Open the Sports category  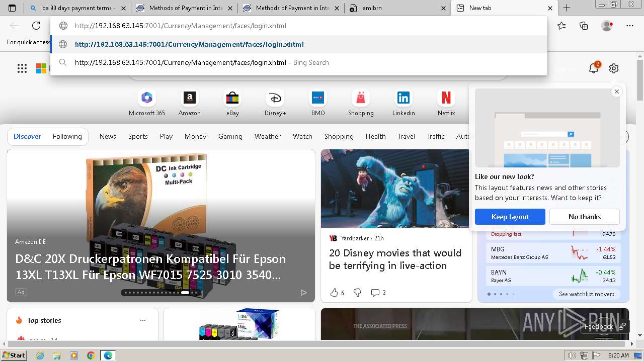click(138, 136)
